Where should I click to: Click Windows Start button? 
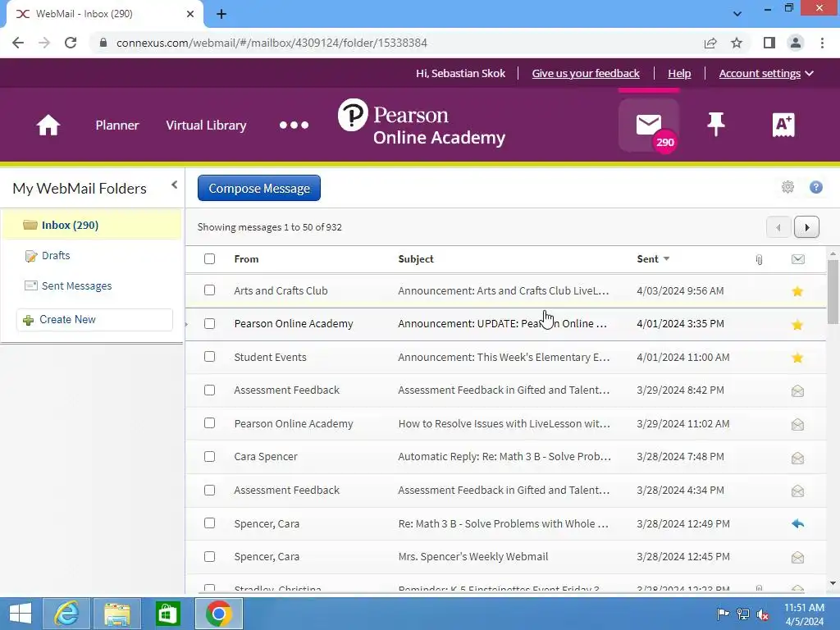(x=21, y=614)
